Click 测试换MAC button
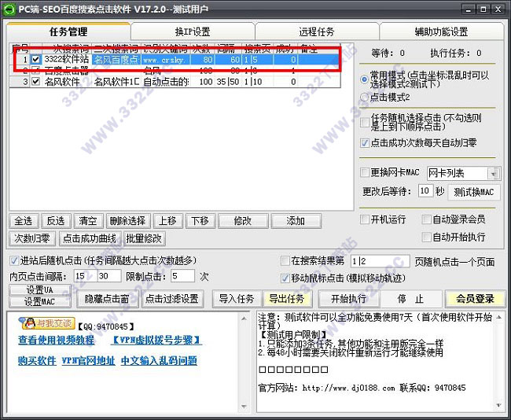 474,193
